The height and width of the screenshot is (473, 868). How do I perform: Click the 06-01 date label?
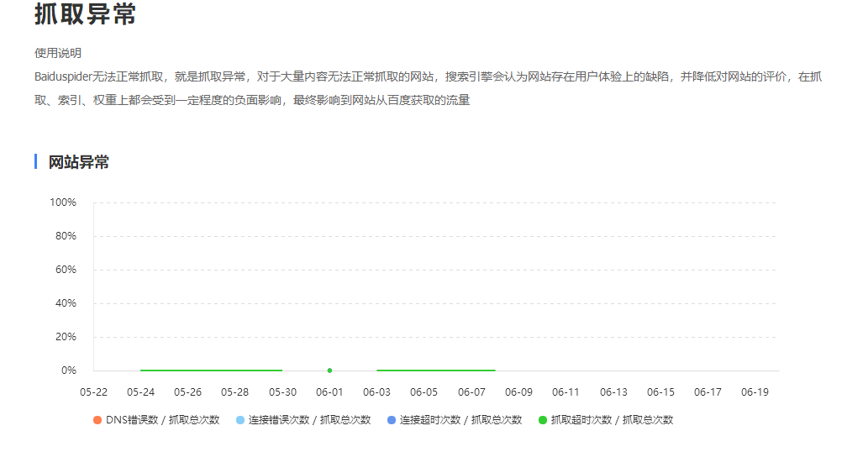329,392
